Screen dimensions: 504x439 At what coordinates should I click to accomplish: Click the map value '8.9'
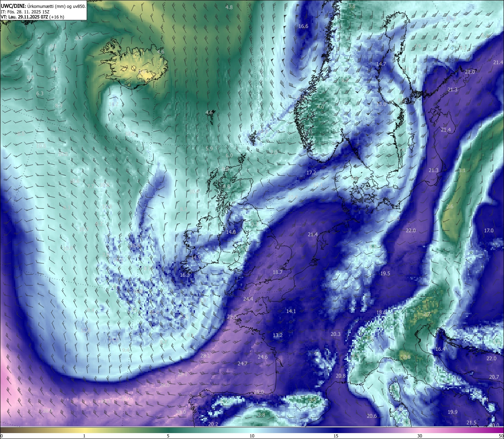tap(59, 106)
